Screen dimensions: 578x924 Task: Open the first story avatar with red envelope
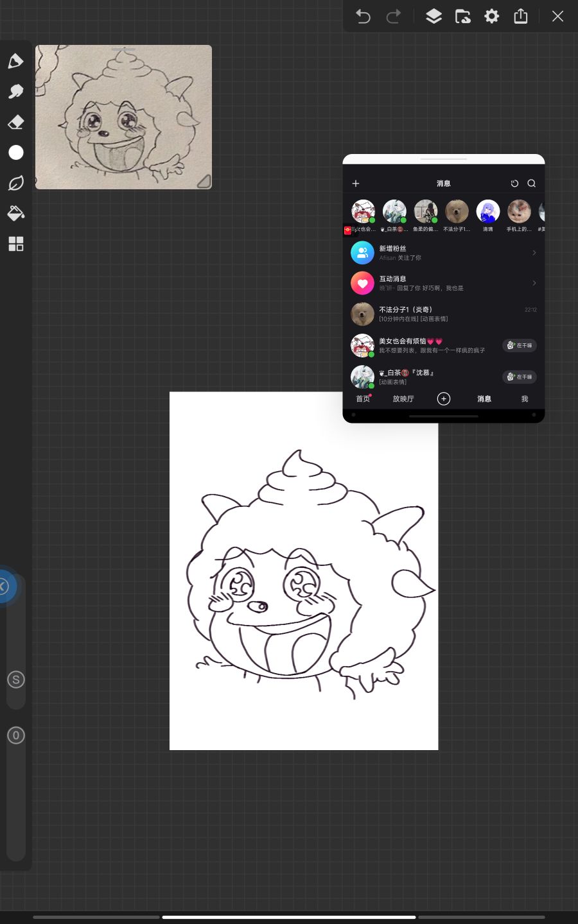click(x=363, y=211)
